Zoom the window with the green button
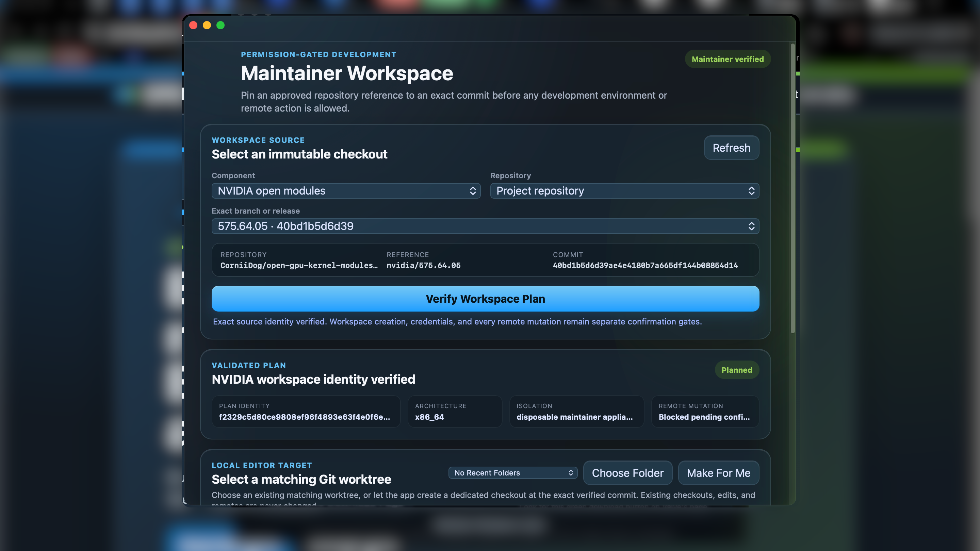Image resolution: width=980 pixels, height=551 pixels. coord(220,25)
